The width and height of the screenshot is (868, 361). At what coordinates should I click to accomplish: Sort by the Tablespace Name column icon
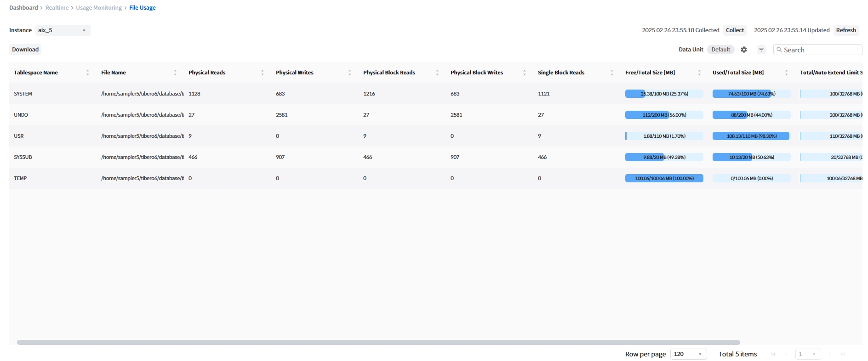(x=87, y=73)
